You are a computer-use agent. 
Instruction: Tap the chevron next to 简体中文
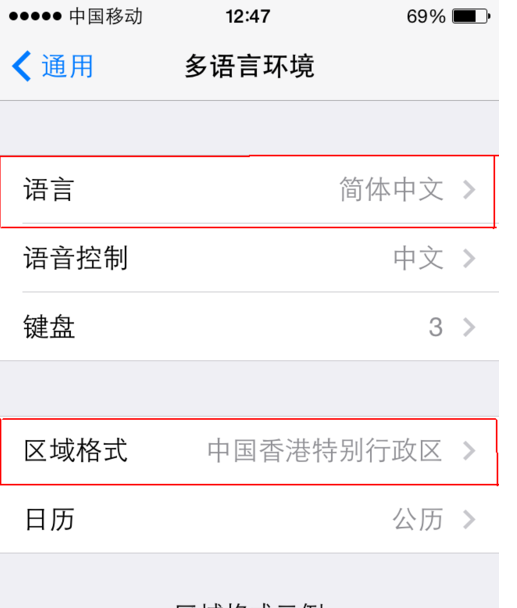469,190
